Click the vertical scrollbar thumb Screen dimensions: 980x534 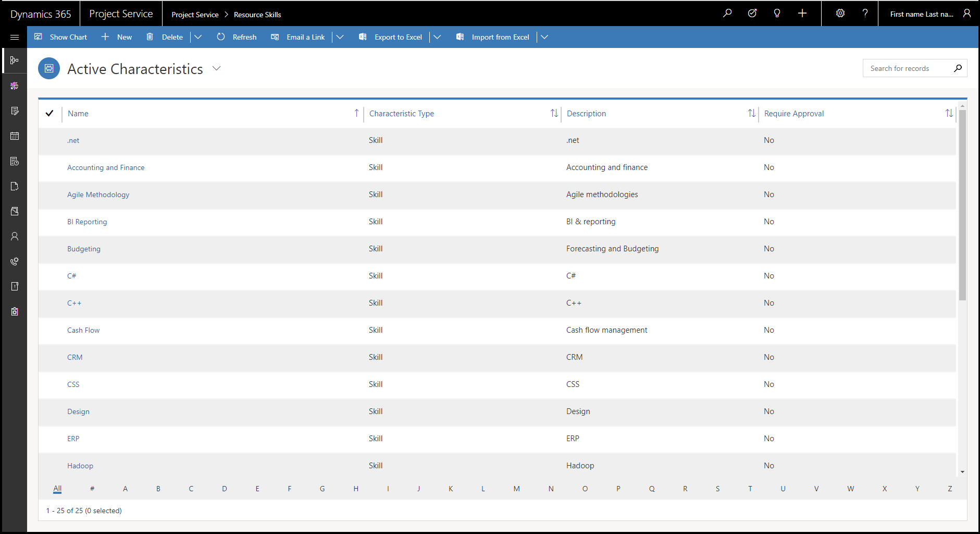962,204
